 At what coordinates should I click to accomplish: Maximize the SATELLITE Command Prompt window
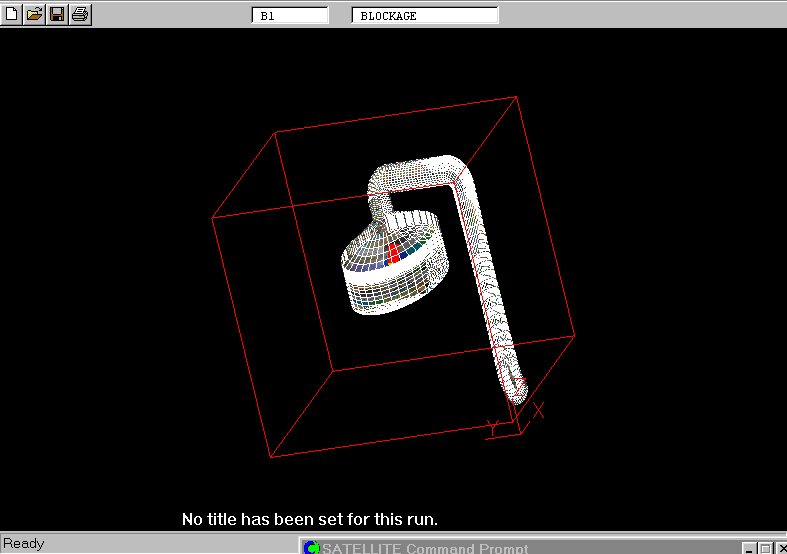765,548
